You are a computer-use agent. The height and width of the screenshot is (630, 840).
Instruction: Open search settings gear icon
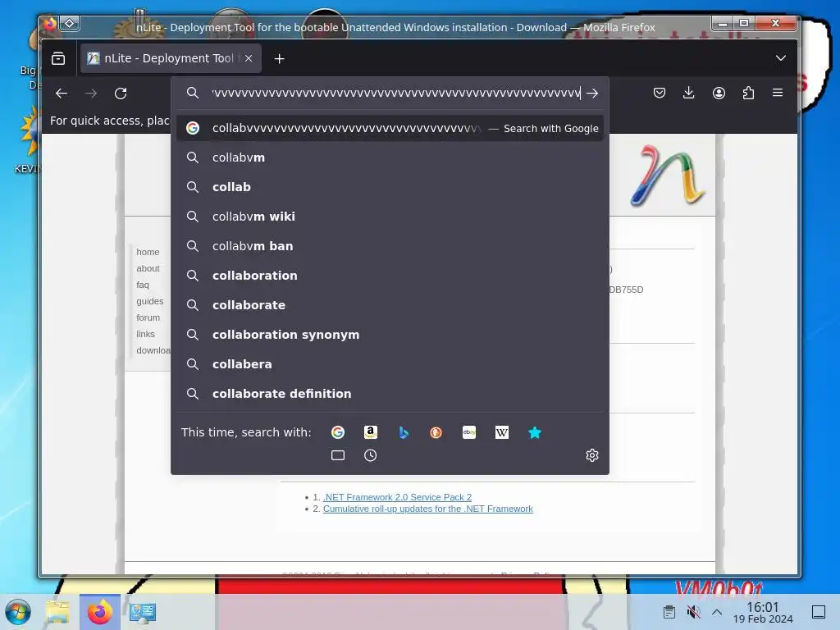coord(592,455)
